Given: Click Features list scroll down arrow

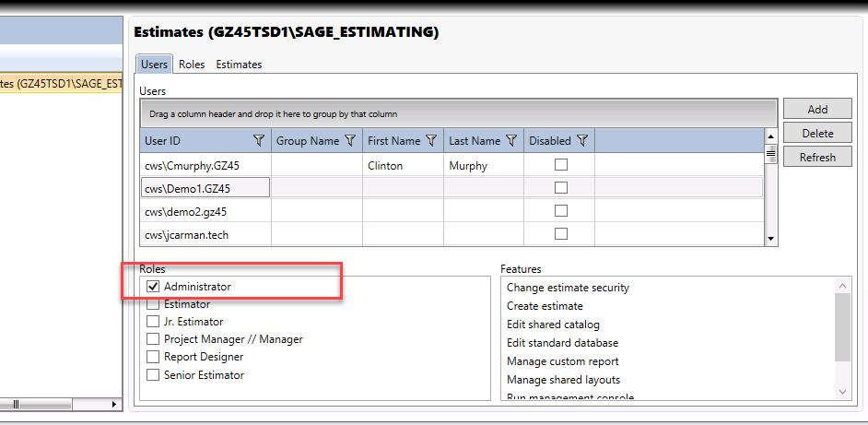Looking at the screenshot, I should 842,392.
